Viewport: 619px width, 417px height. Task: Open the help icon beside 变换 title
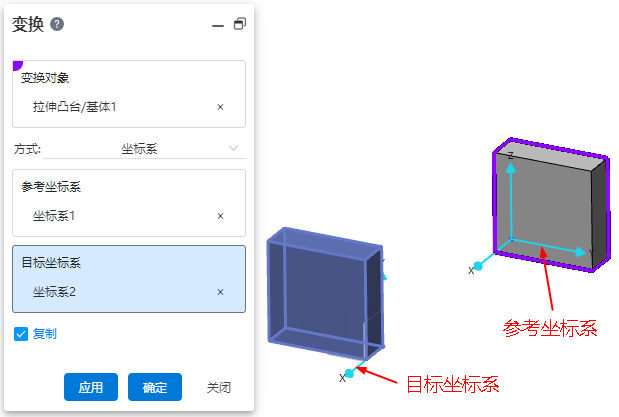pyautogui.click(x=57, y=24)
